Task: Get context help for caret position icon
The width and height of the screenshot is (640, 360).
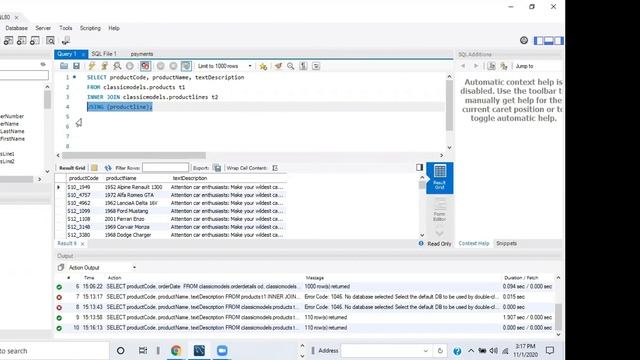Action: pyautogui.click(x=491, y=66)
